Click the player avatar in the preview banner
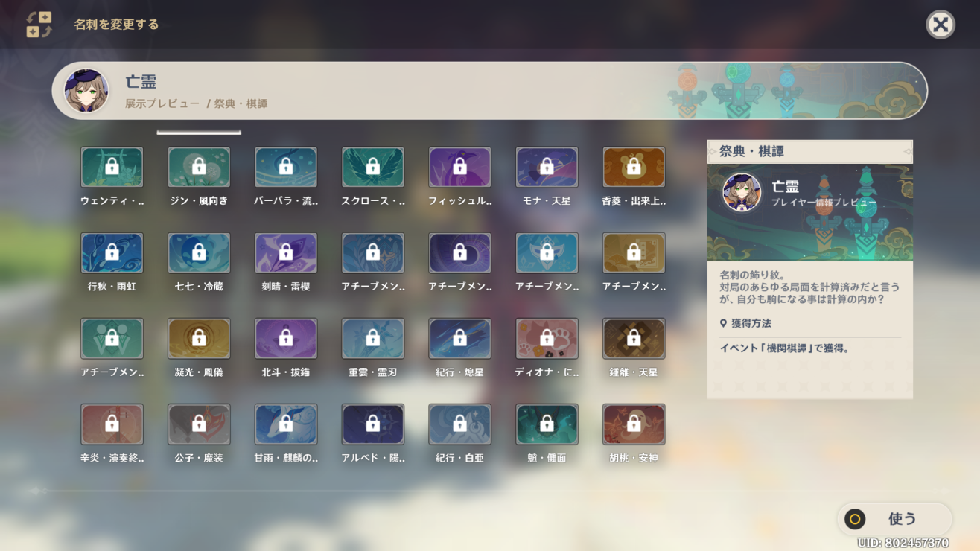The image size is (980, 551). click(x=86, y=91)
